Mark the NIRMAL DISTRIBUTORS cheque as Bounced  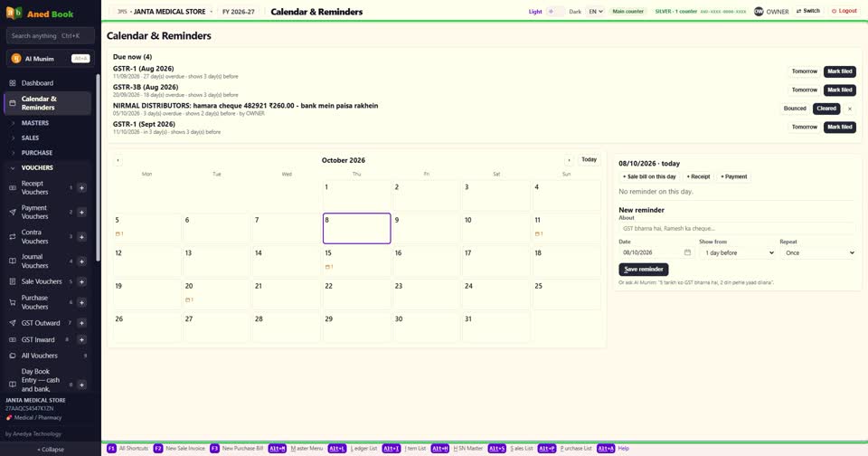coord(795,109)
